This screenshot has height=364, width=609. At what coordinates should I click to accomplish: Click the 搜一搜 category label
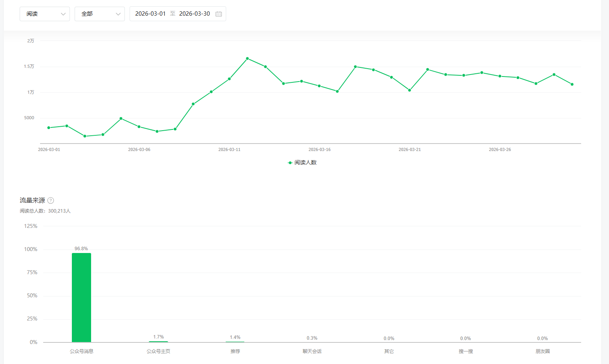[x=466, y=351]
